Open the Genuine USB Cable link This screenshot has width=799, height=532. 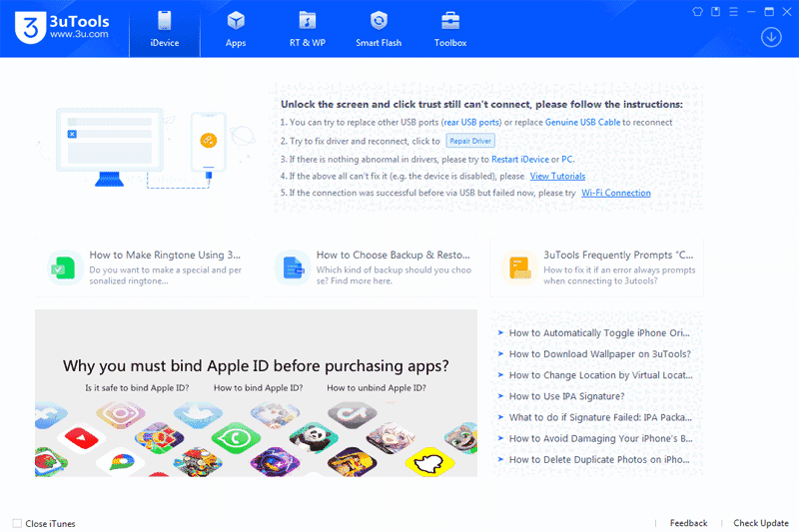pos(582,122)
